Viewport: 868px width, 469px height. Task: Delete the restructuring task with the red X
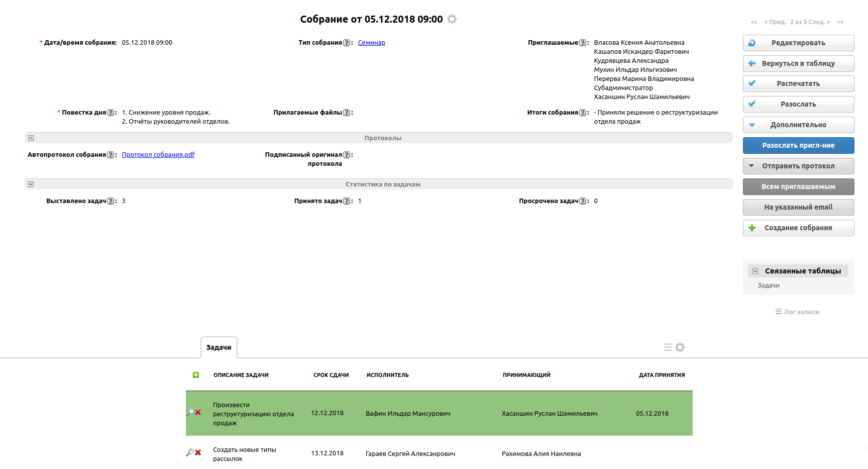(198, 413)
